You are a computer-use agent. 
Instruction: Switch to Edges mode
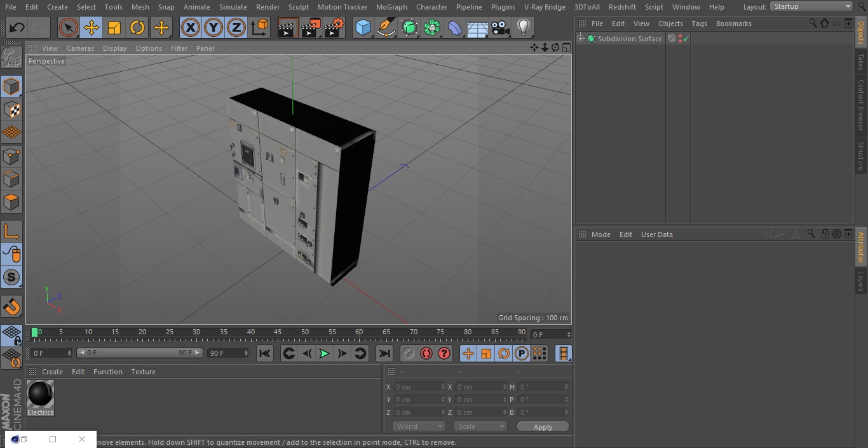(11, 179)
